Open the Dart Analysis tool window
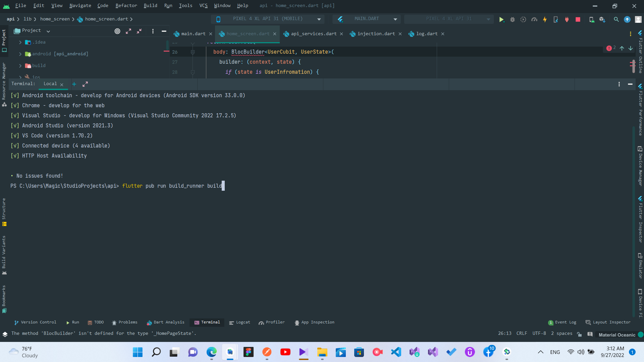 pyautogui.click(x=166, y=322)
